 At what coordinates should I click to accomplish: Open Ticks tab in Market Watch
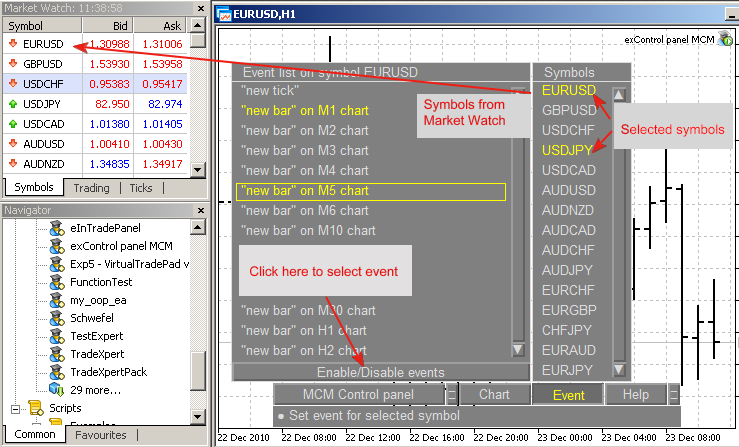(x=141, y=188)
